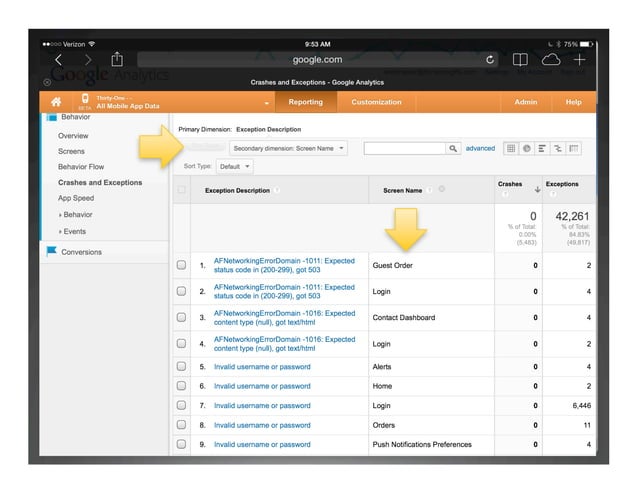Open Safari bookmarks book icon

pyautogui.click(x=520, y=60)
